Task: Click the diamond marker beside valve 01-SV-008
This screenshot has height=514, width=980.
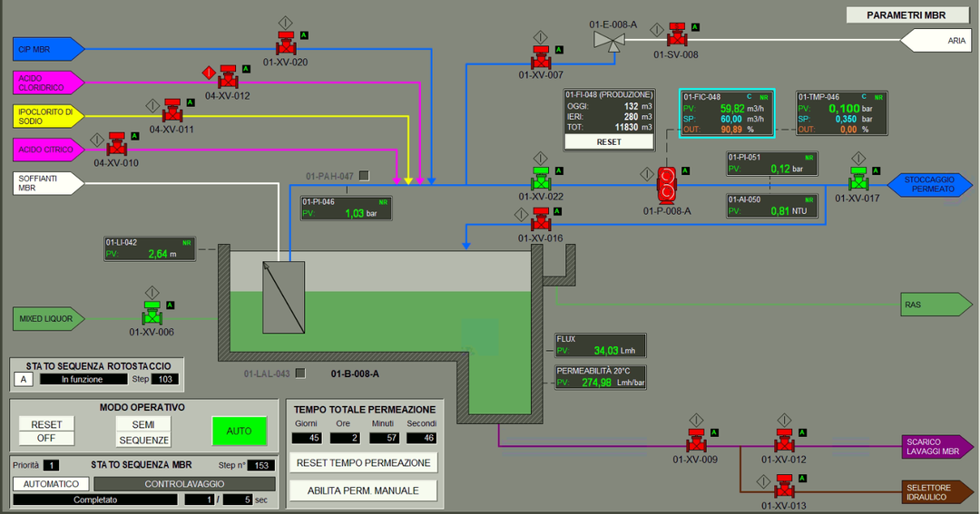Action: [656, 29]
